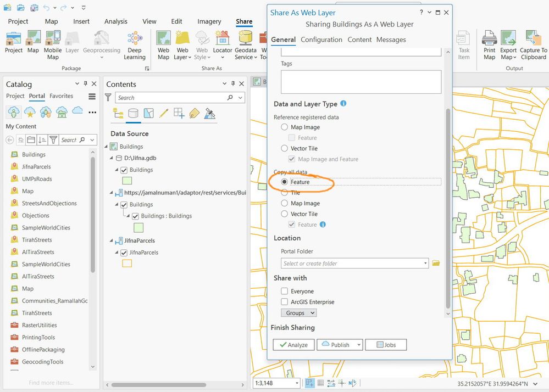Select List By Perspective Imagery icon

click(210, 113)
